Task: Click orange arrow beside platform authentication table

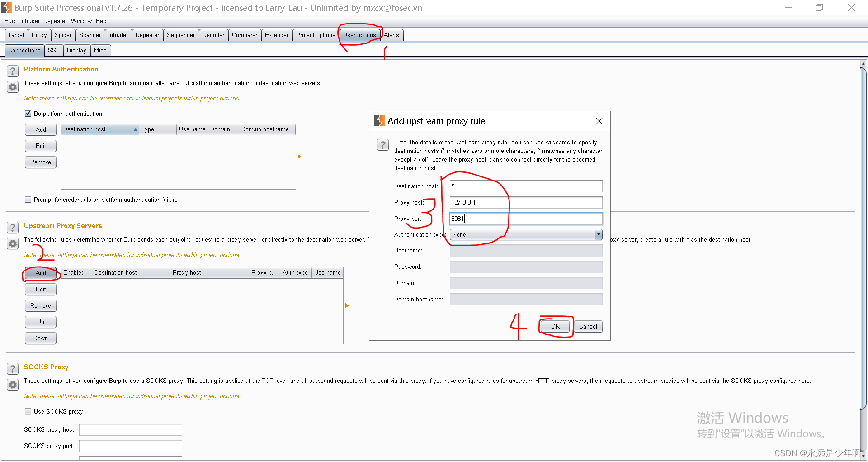Action: 299,157
